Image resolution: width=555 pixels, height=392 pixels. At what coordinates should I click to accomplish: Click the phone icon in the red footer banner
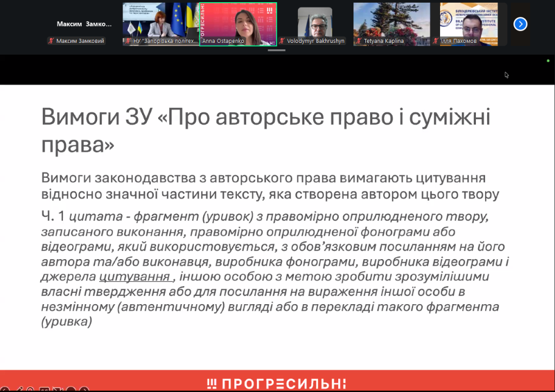tap(5, 388)
